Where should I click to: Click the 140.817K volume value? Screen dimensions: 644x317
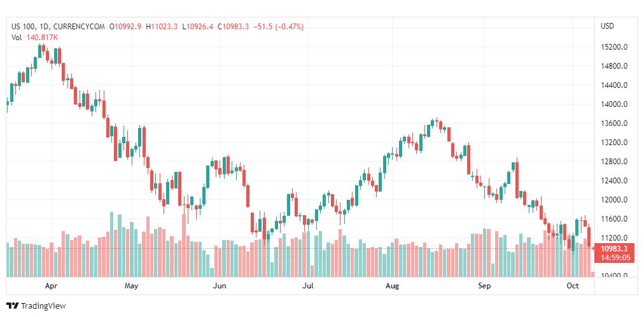[42, 38]
